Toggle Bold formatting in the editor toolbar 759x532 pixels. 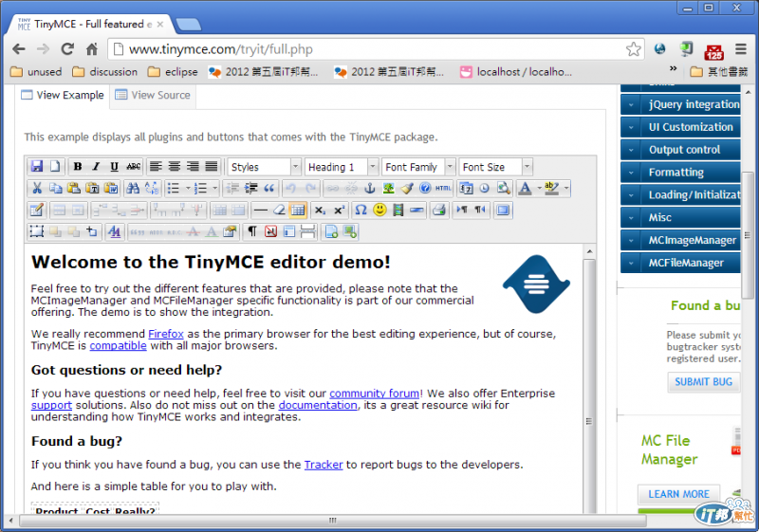78,166
